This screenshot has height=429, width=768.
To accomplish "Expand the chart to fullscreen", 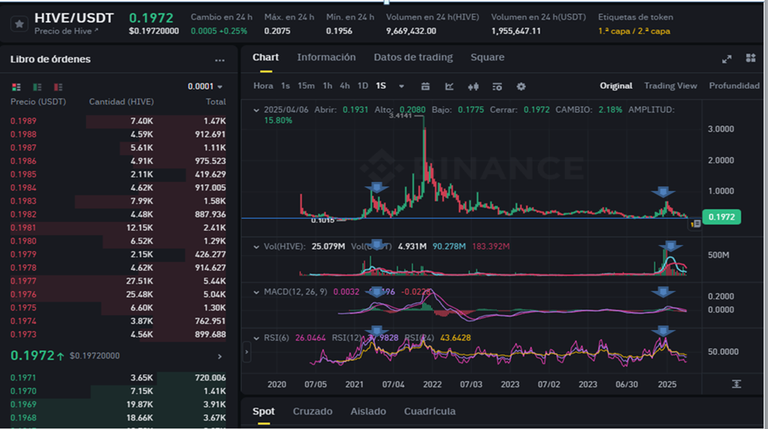I will point(727,59).
